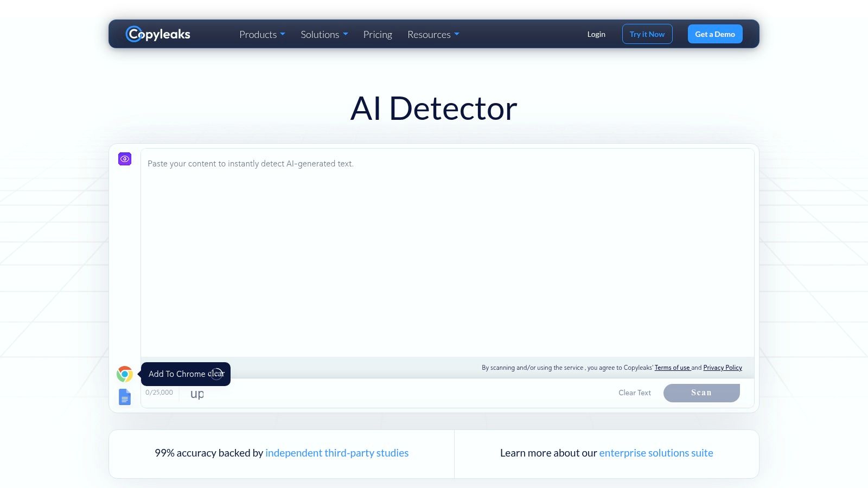Open independent third-party studies link
Image resolution: width=868 pixels, height=488 pixels.
tap(337, 452)
